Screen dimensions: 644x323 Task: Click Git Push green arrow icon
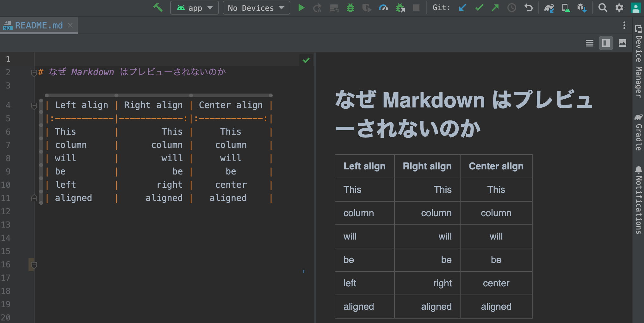(x=495, y=8)
